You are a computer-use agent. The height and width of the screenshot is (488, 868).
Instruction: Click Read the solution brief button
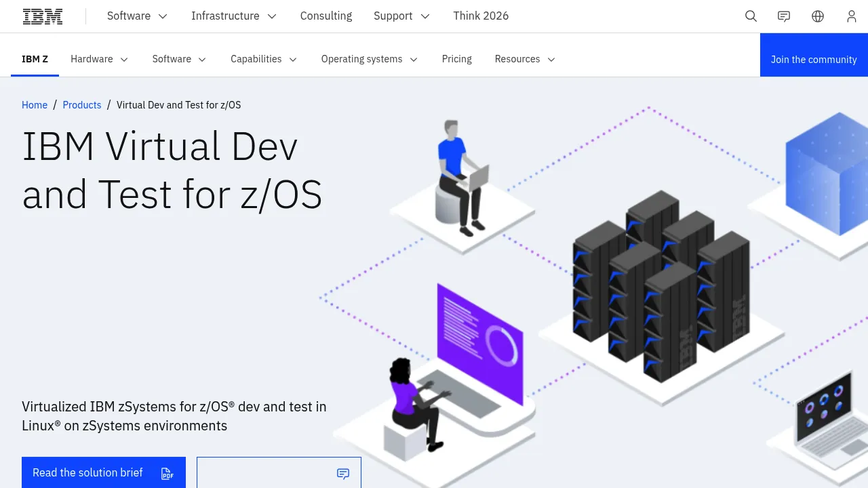[x=104, y=472]
